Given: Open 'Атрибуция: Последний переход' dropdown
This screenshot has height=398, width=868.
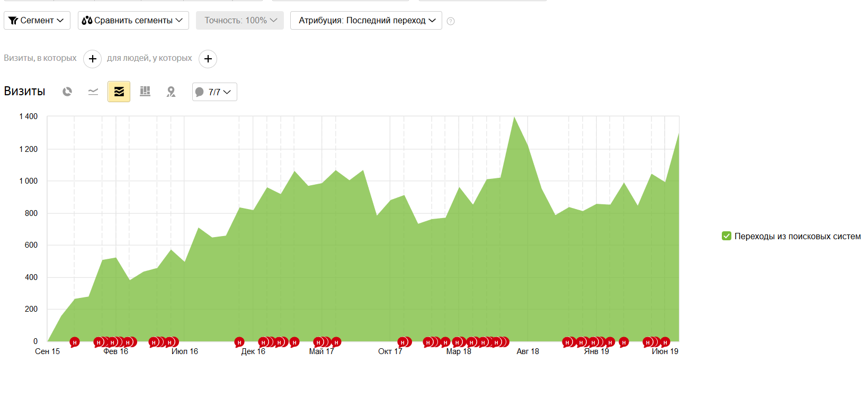Looking at the screenshot, I should tap(366, 20).
